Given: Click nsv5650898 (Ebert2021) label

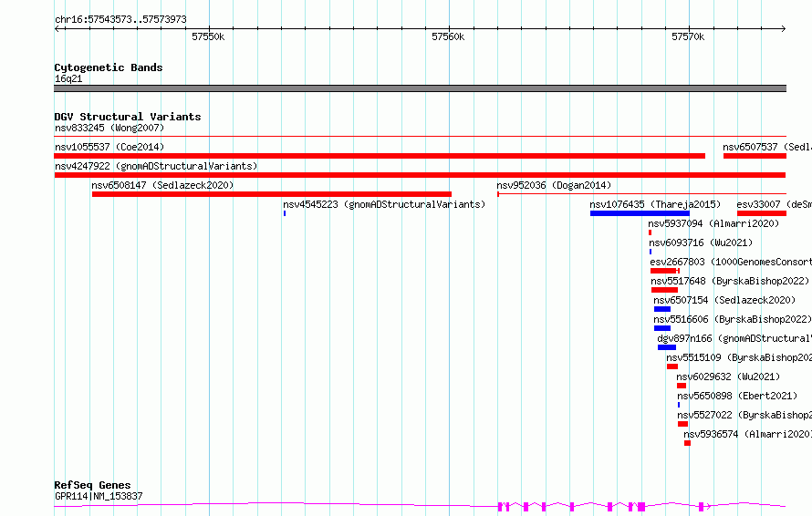Looking at the screenshot, I should point(737,396).
